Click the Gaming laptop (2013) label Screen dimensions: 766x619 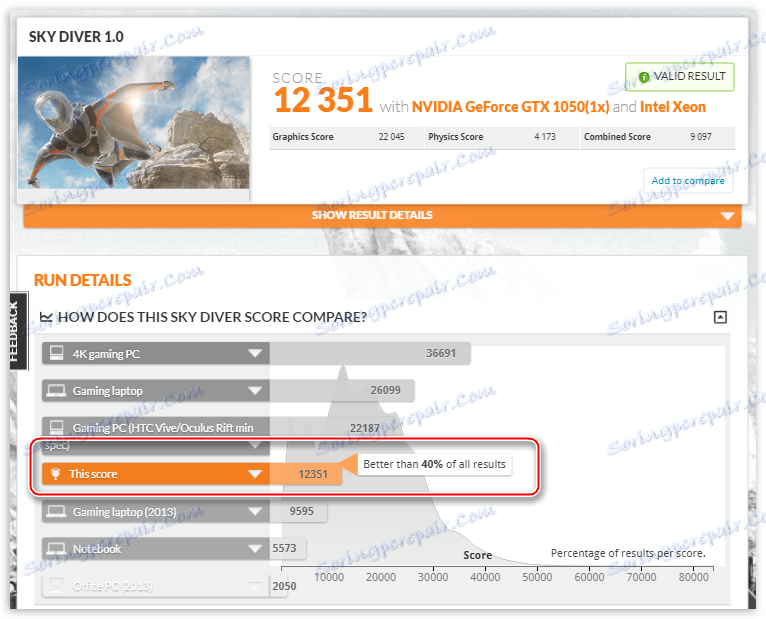(x=125, y=512)
